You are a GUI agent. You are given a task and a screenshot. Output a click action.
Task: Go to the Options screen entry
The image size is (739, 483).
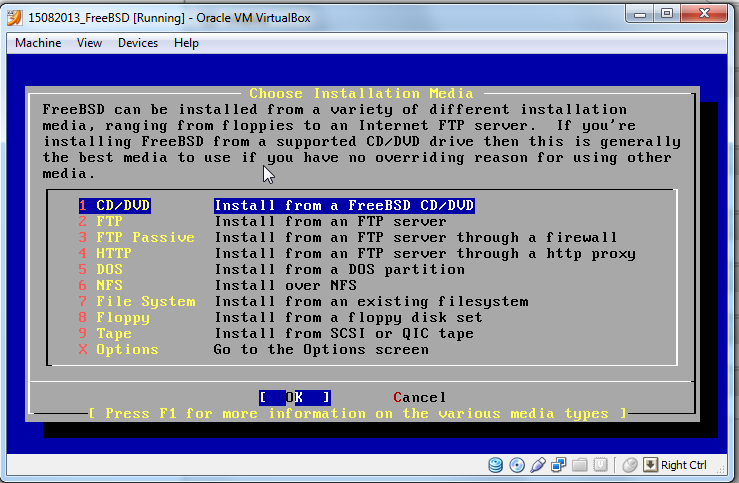(x=127, y=349)
